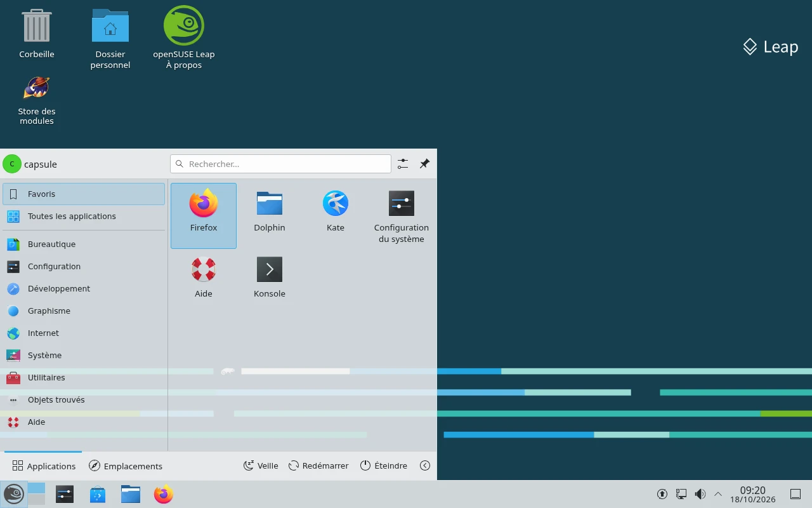
Task: Open the network icon in system tray
Action: coord(681,494)
